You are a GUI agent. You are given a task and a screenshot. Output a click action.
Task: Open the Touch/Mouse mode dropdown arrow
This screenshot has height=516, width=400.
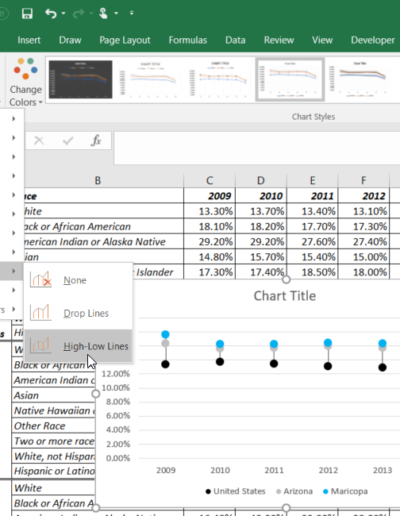tap(116, 13)
